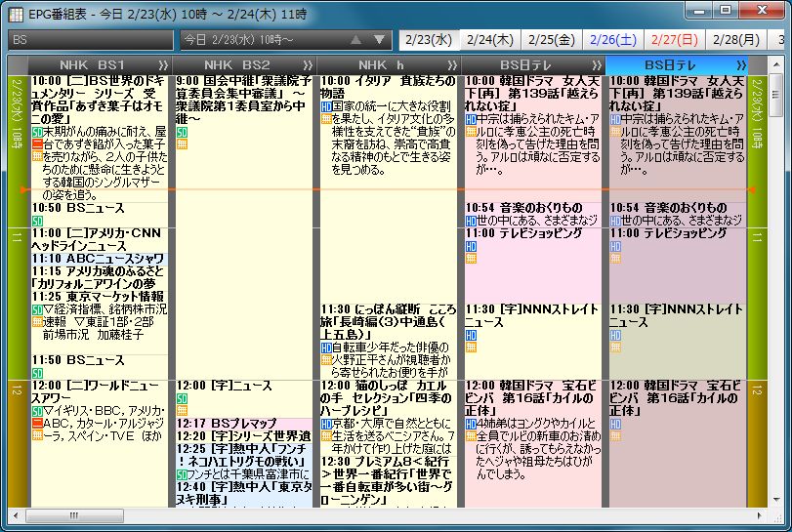Click the SD icon in 東京マーケット情報 description

click(37, 309)
